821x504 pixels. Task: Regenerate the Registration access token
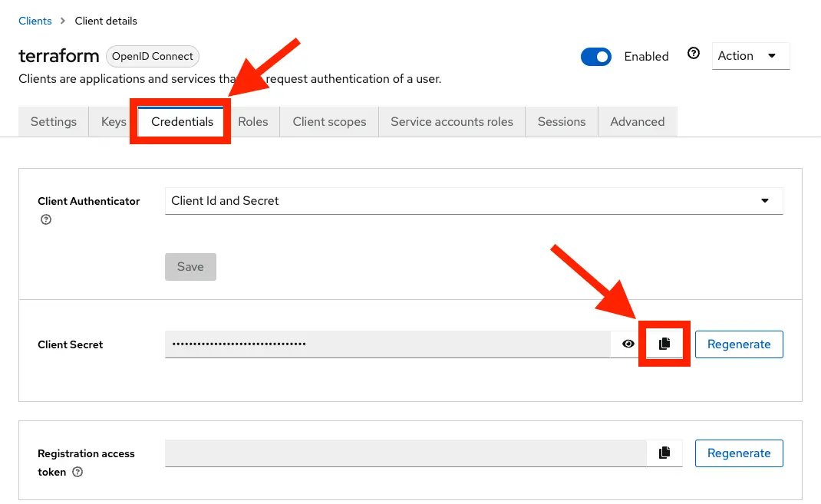[x=738, y=453]
